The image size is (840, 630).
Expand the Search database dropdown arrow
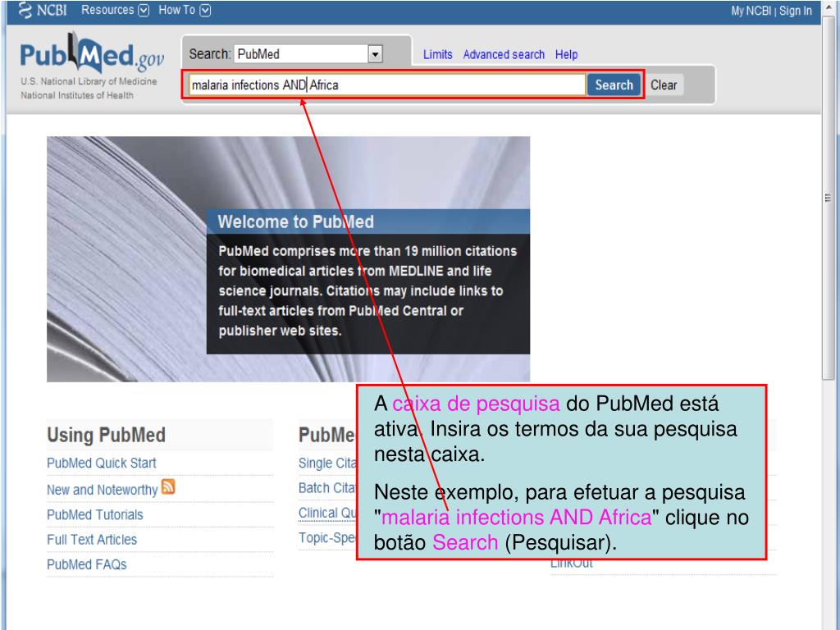pyautogui.click(x=375, y=54)
